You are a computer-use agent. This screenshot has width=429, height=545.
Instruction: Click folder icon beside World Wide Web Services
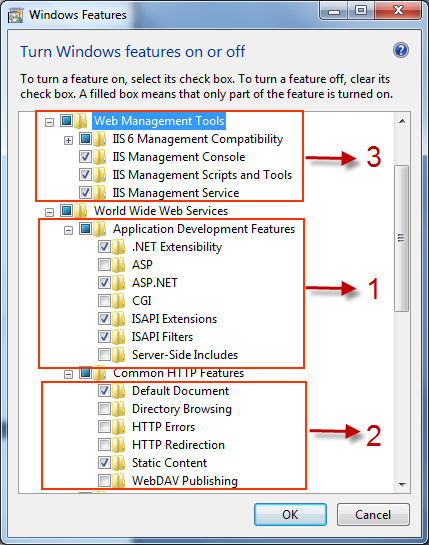point(81,211)
